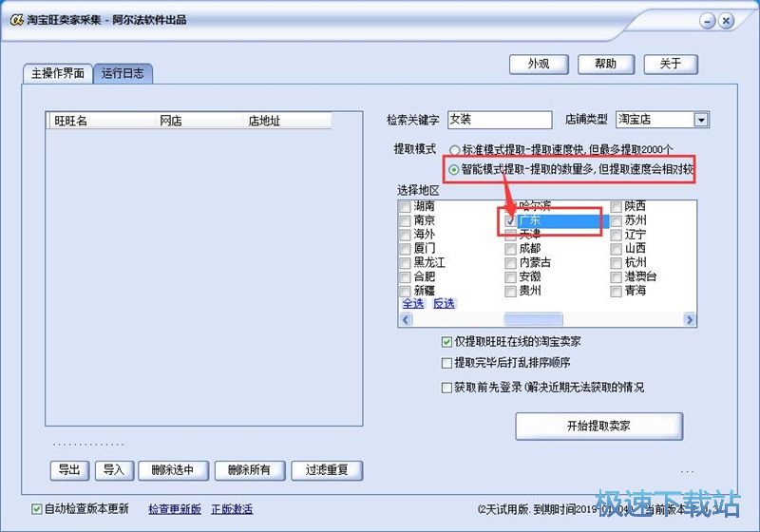Image resolution: width=760 pixels, height=532 pixels.
Task: Enable 提取完毕后打乱排序顺序 checkbox
Action: point(446,363)
